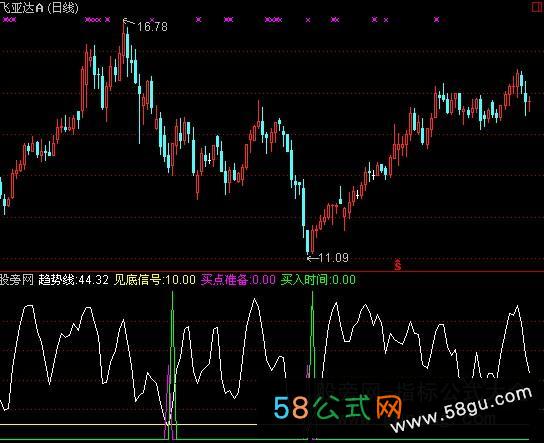Select the 见底信号 10.00 indicator label
544x443 pixels.
155,280
